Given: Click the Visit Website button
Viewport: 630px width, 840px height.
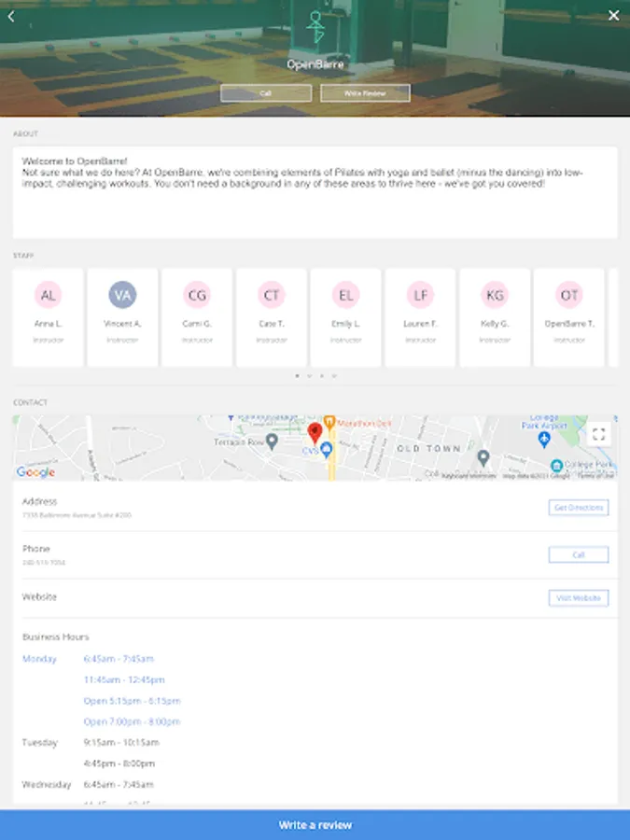Looking at the screenshot, I should pyautogui.click(x=579, y=598).
